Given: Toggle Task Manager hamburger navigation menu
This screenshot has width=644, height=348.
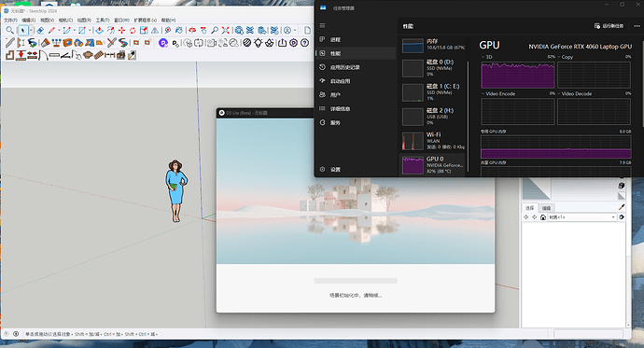Looking at the screenshot, I should click(x=322, y=25).
